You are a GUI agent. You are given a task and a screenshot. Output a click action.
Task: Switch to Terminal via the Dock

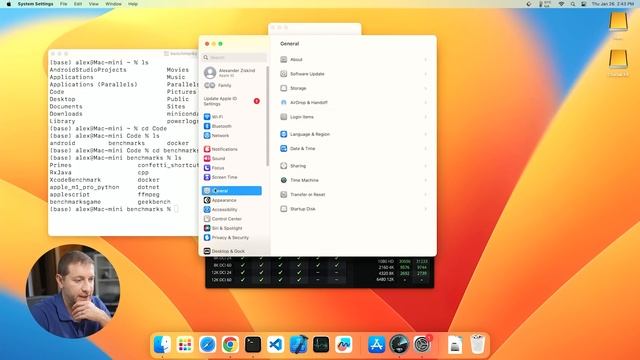[x=253, y=345]
